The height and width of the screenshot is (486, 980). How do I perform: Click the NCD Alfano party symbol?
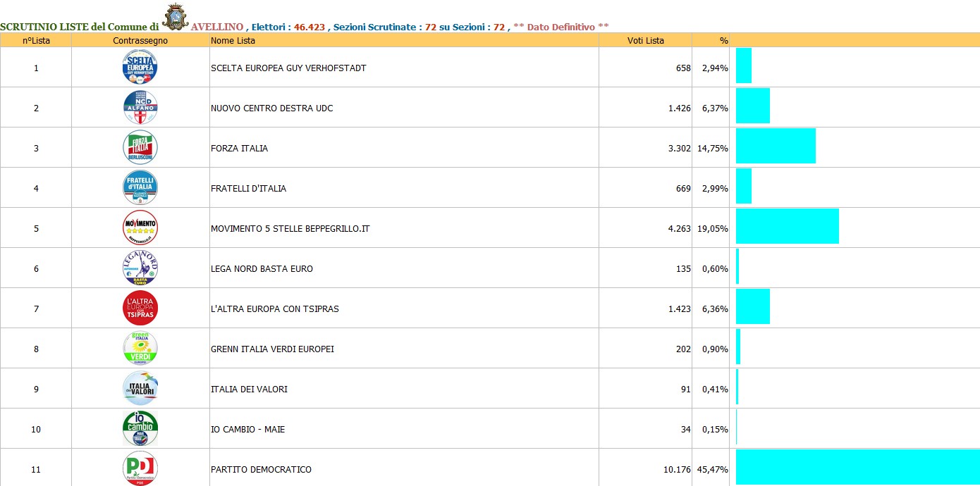(140, 107)
